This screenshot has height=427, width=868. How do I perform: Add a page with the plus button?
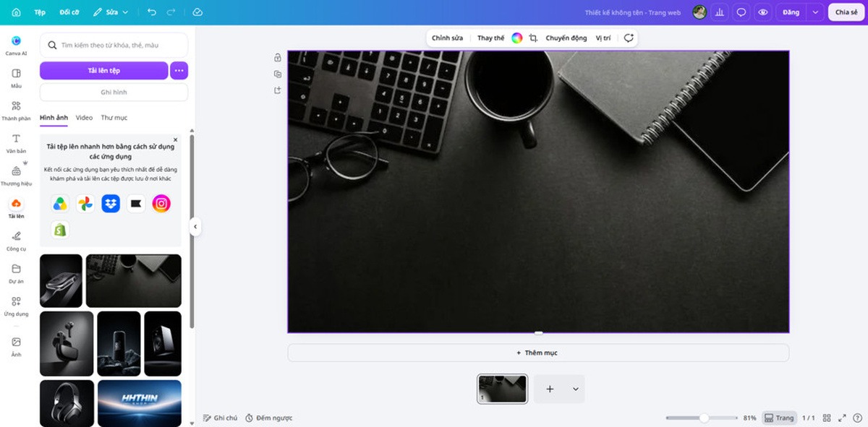[x=550, y=389]
